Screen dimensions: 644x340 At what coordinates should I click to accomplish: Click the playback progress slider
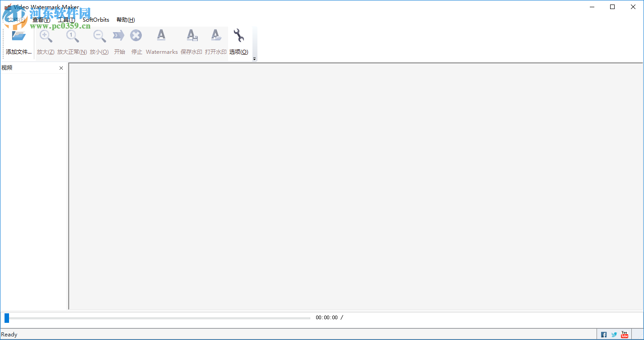[x=157, y=317]
